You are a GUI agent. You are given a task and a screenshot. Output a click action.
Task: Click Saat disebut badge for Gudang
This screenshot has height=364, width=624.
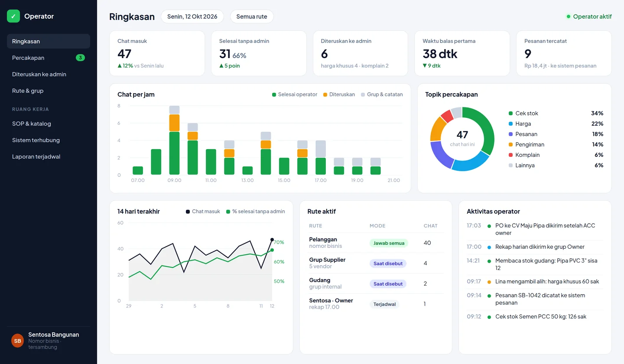388,284
